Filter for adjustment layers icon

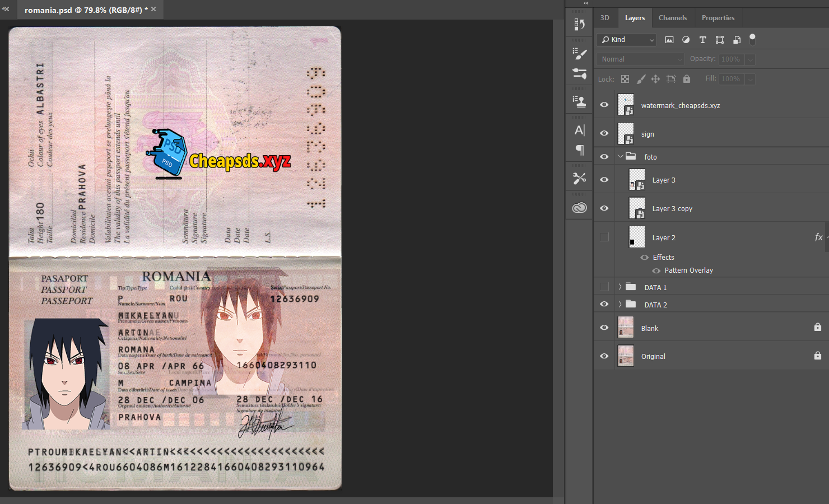(686, 40)
